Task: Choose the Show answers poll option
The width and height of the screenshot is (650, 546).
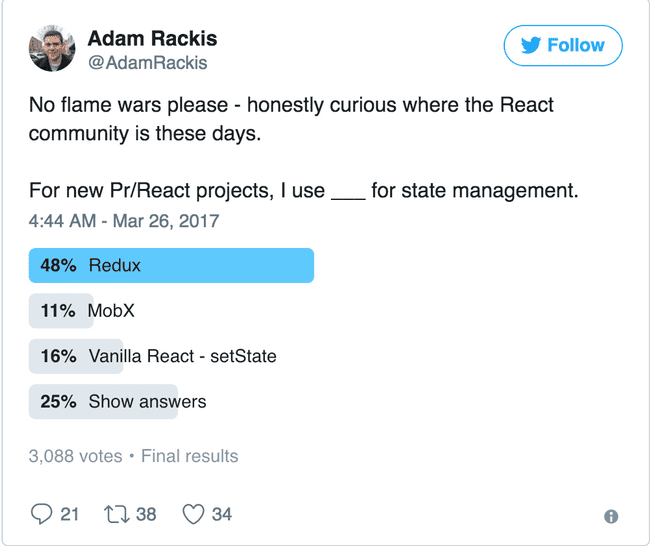Action: tap(147, 402)
